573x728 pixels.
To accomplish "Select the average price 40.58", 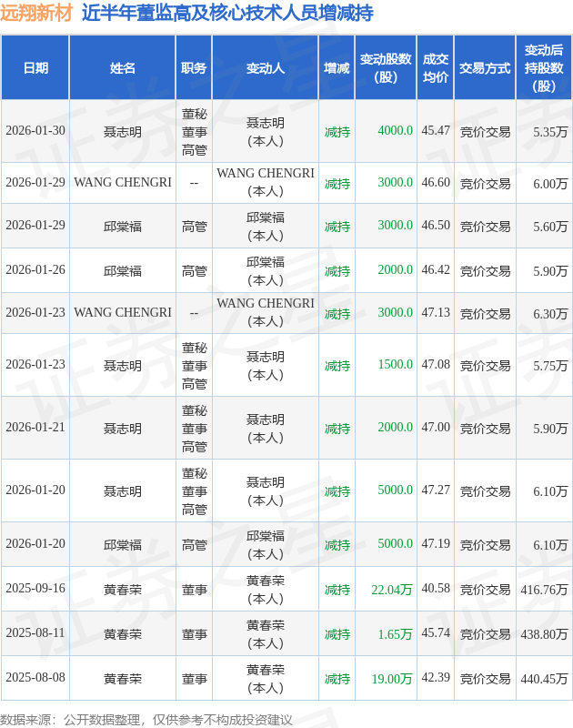I will 436,588.
